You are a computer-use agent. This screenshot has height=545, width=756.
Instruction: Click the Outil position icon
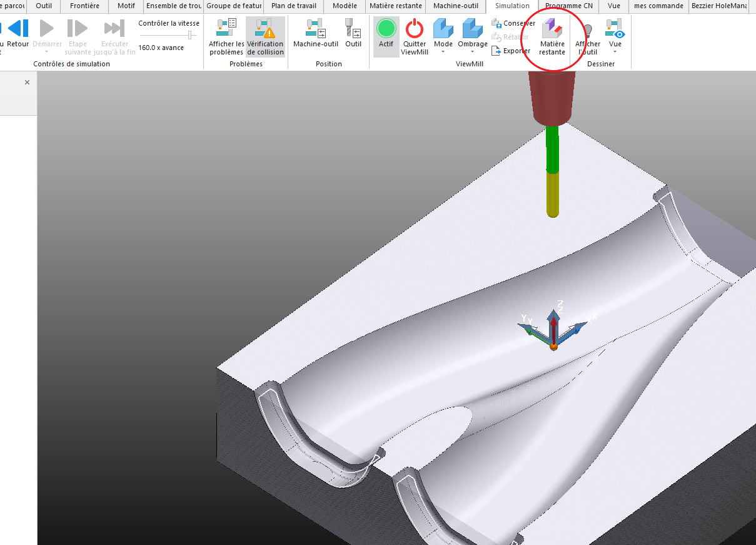point(353,29)
